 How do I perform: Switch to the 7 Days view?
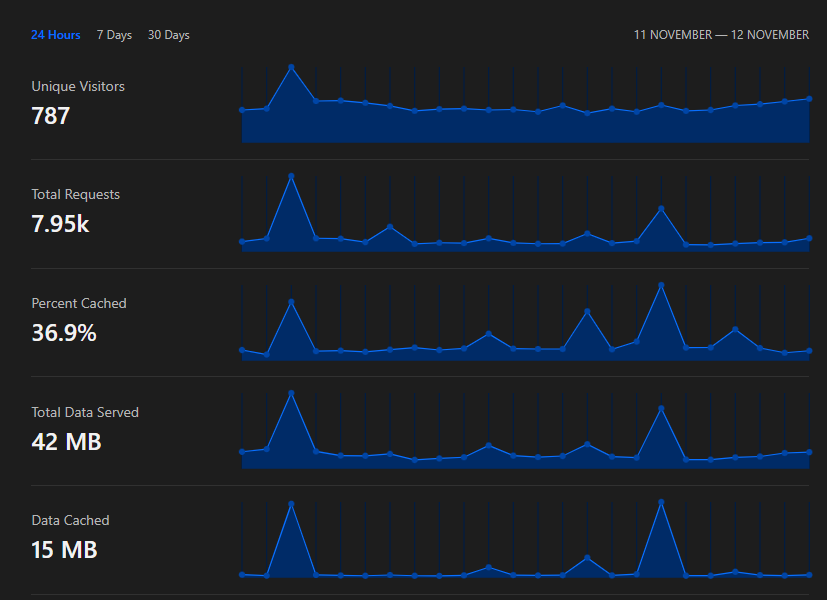[114, 35]
